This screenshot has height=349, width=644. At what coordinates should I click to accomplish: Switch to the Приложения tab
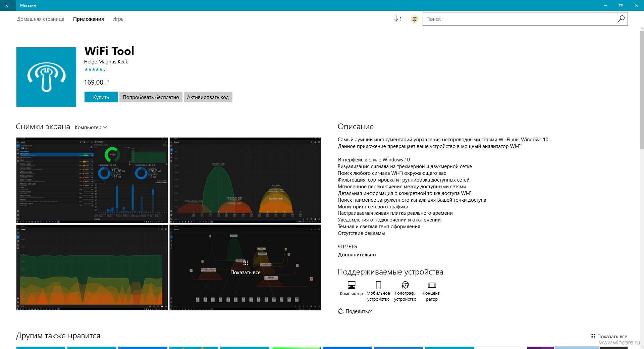click(89, 19)
